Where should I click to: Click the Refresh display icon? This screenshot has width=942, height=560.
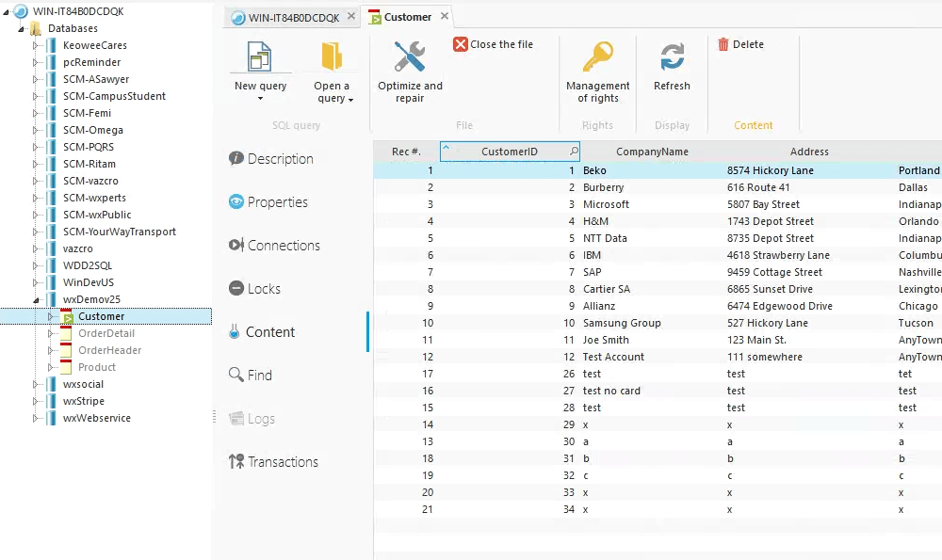click(x=672, y=57)
